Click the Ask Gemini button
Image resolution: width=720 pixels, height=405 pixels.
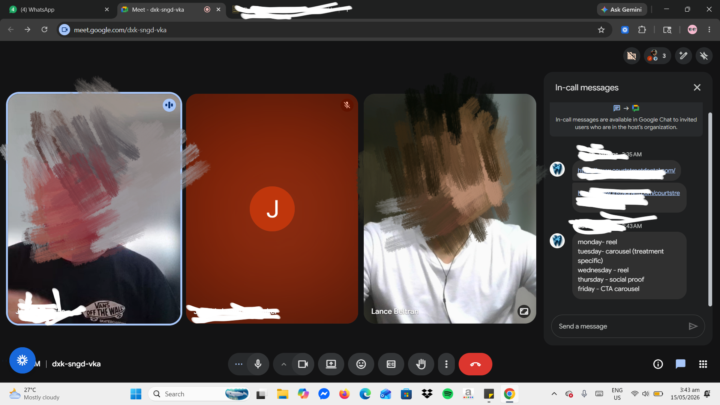pos(622,9)
